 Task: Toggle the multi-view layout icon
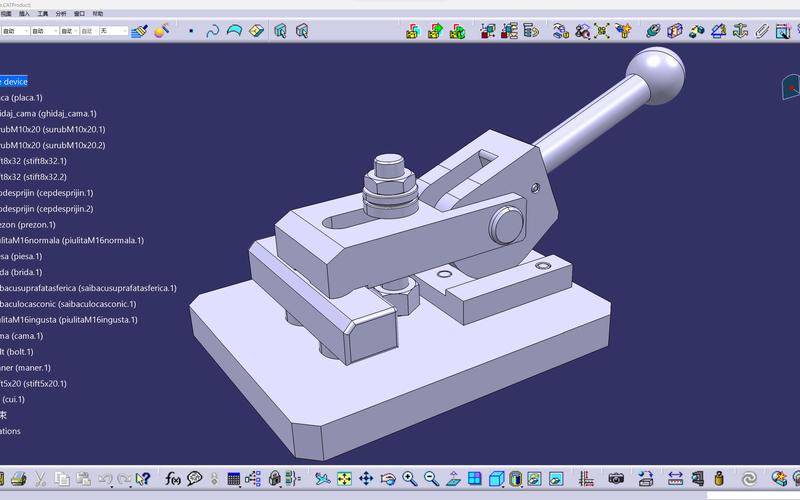pos(474,479)
